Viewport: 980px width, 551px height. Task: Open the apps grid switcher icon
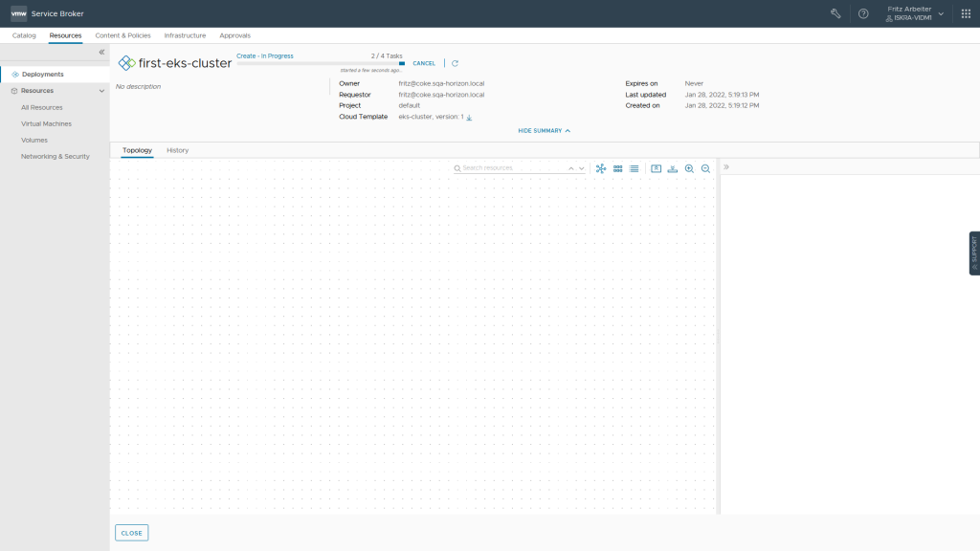(x=966, y=13)
